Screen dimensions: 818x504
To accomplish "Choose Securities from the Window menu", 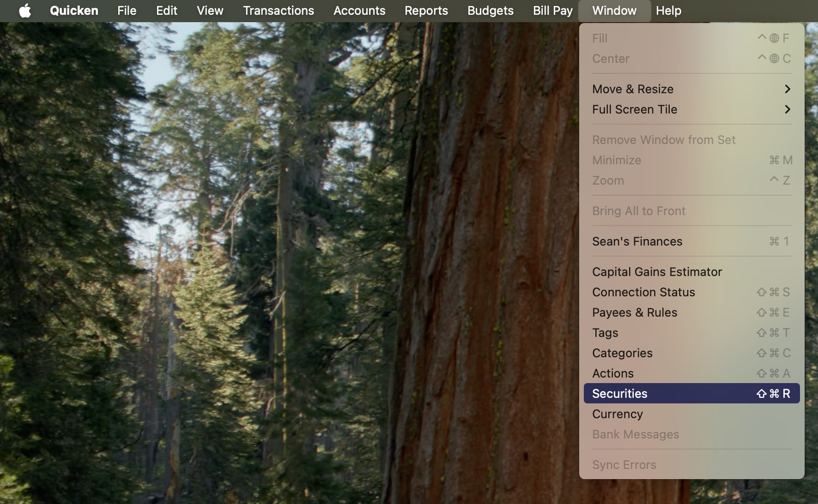I will [691, 394].
